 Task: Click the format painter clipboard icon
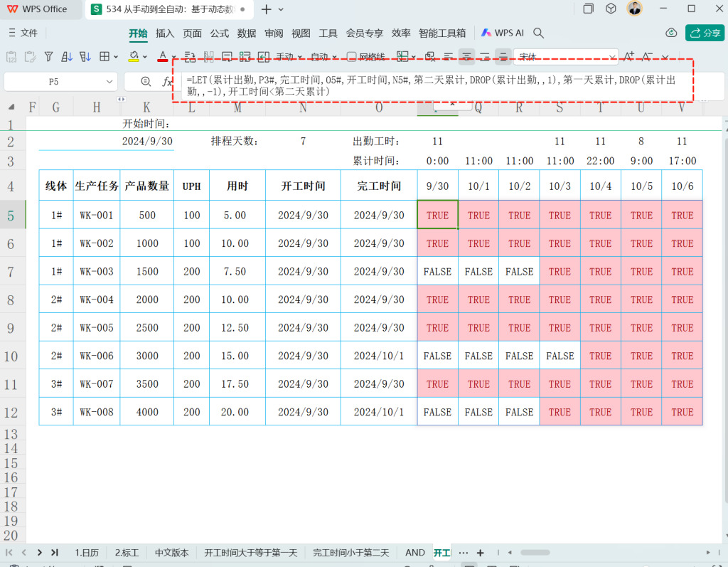tap(30, 57)
